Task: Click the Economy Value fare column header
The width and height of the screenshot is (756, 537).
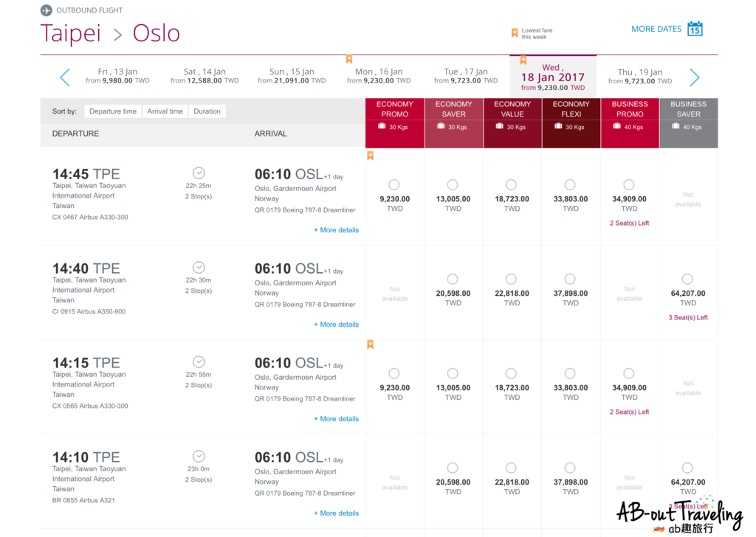Action: [x=512, y=109]
